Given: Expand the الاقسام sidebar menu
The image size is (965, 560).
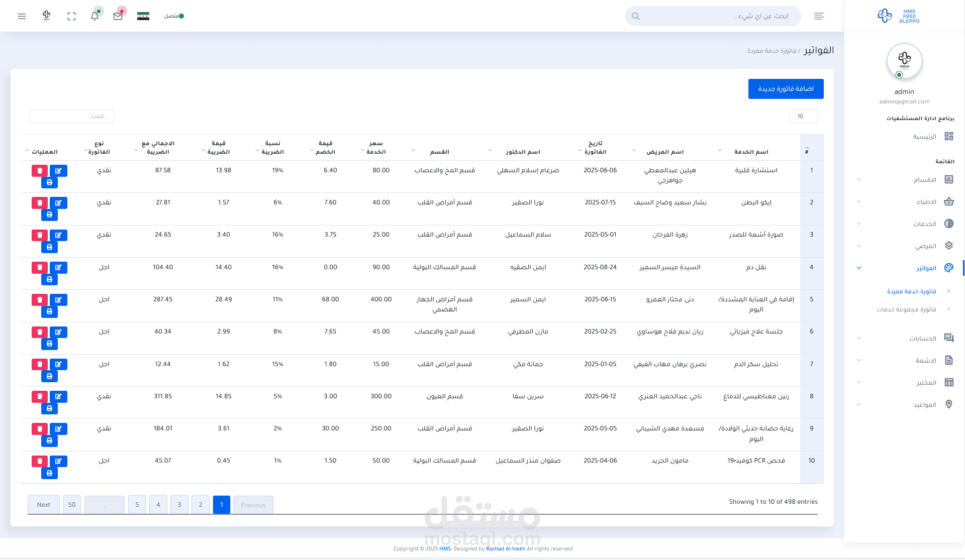Looking at the screenshot, I should click(x=925, y=180).
